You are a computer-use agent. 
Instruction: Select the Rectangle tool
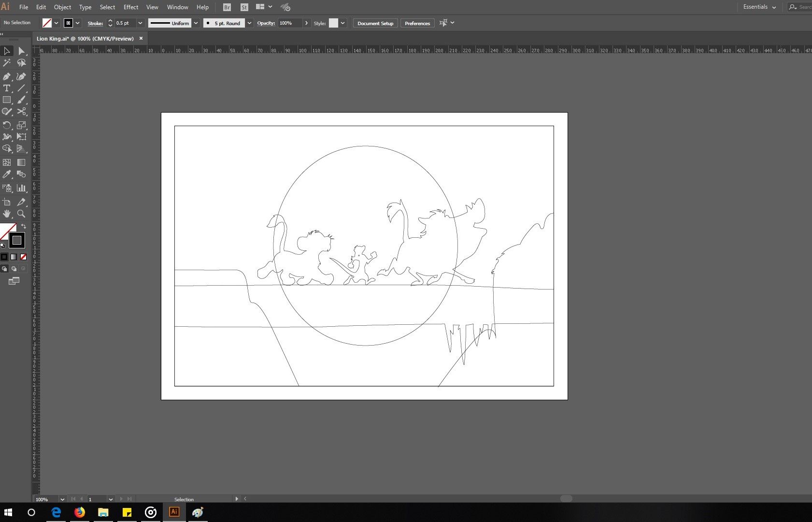tap(7, 100)
